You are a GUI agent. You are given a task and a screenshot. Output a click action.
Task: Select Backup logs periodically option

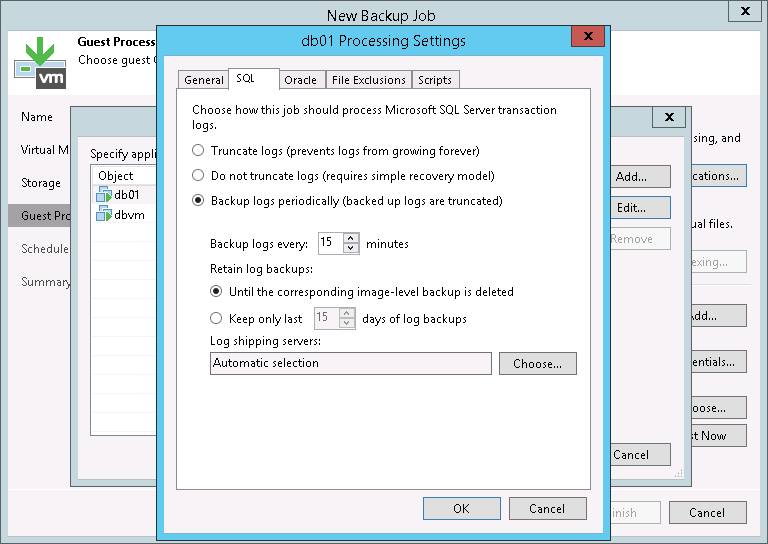[198, 200]
